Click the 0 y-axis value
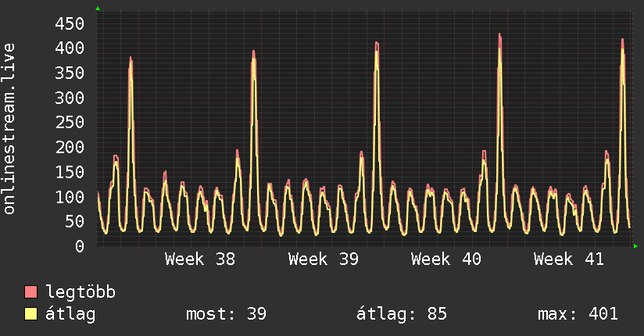This screenshot has height=336, width=644. tap(80, 246)
